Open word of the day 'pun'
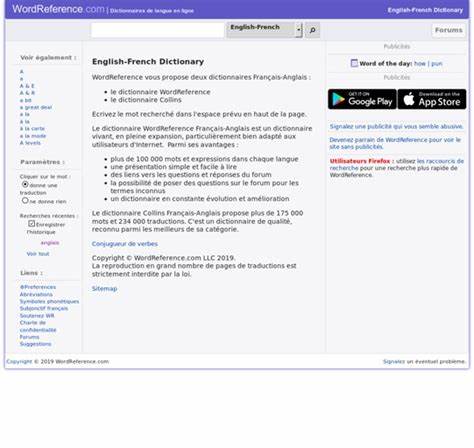 [x=437, y=63]
